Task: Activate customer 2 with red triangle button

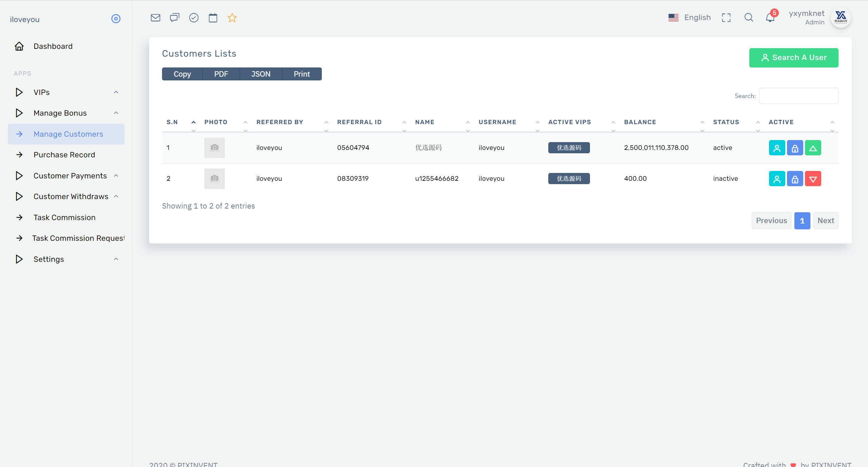Action: tap(813, 179)
